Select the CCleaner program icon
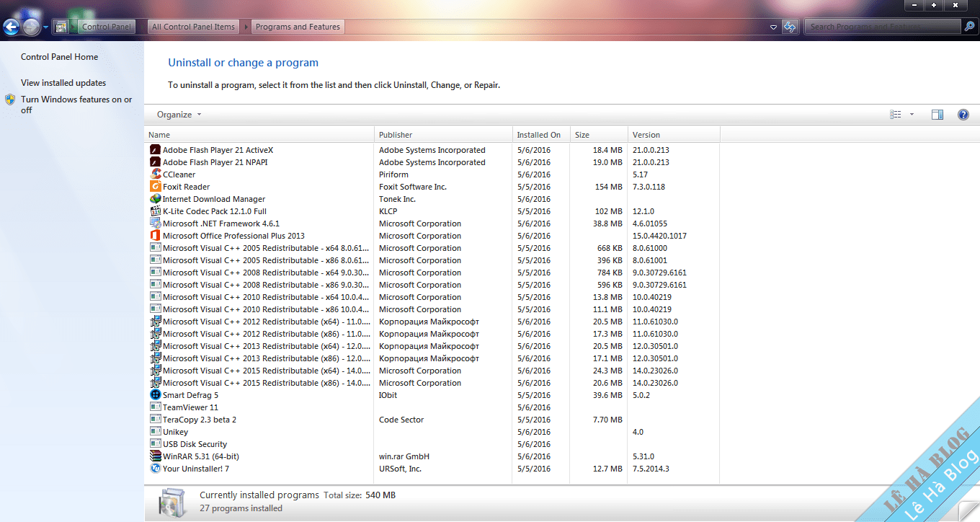This screenshot has height=522, width=980. (x=155, y=174)
